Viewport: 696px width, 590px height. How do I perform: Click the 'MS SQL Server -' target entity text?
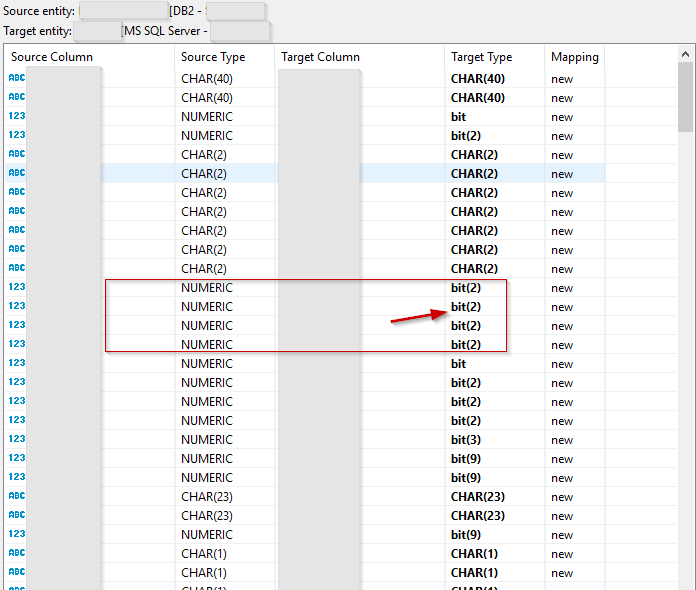coord(165,31)
